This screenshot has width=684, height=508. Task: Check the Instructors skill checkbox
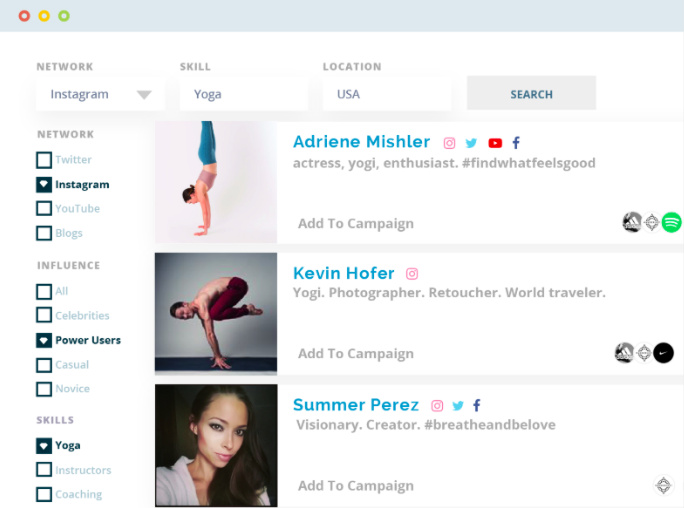44,470
